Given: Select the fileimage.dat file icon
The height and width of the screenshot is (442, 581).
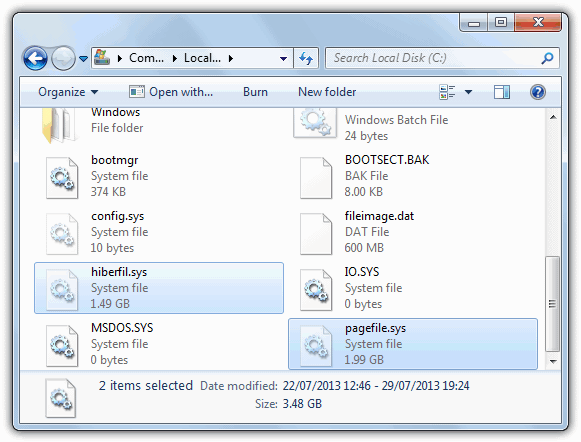Looking at the screenshot, I should coord(316,234).
